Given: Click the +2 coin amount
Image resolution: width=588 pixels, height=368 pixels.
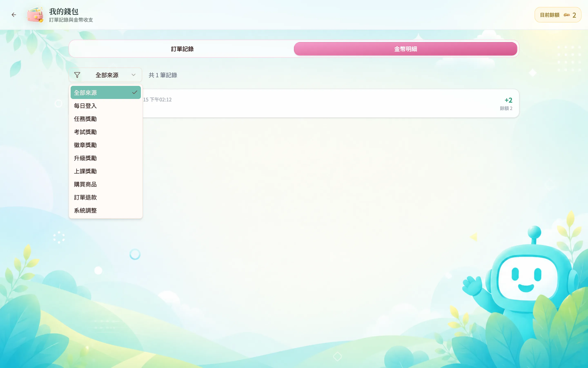Looking at the screenshot, I should (508, 100).
